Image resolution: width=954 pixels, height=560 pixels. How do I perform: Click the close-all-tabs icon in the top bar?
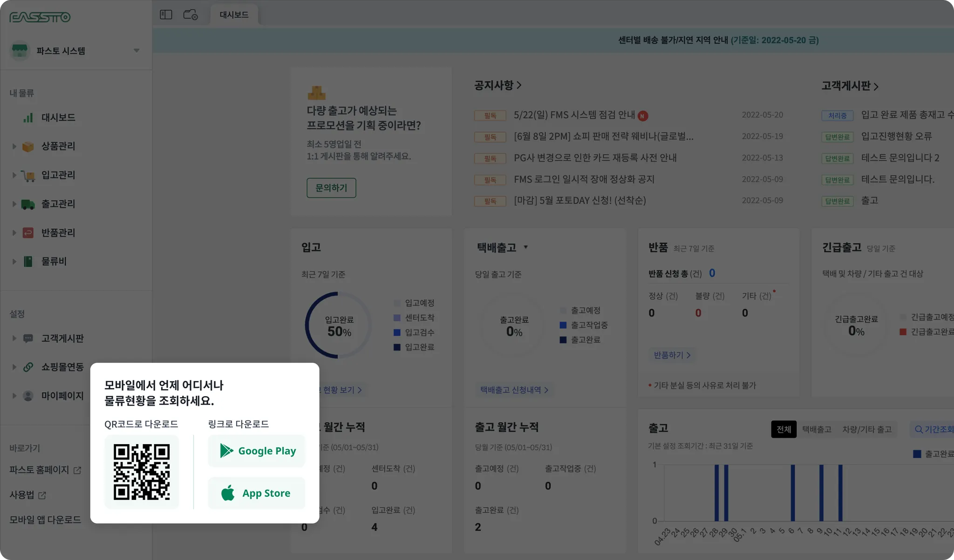191,15
